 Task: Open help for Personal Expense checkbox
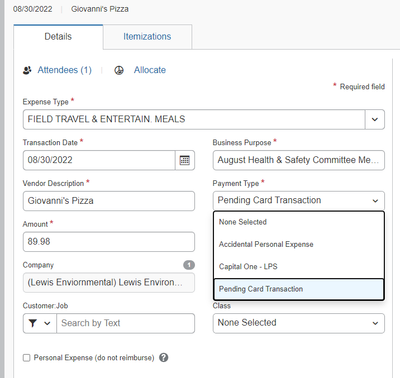coord(163,358)
